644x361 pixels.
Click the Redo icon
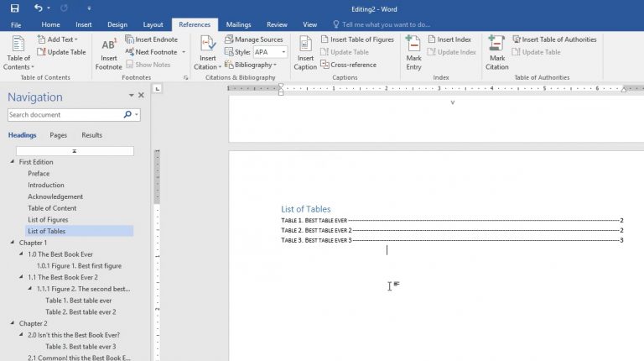tap(64, 8)
